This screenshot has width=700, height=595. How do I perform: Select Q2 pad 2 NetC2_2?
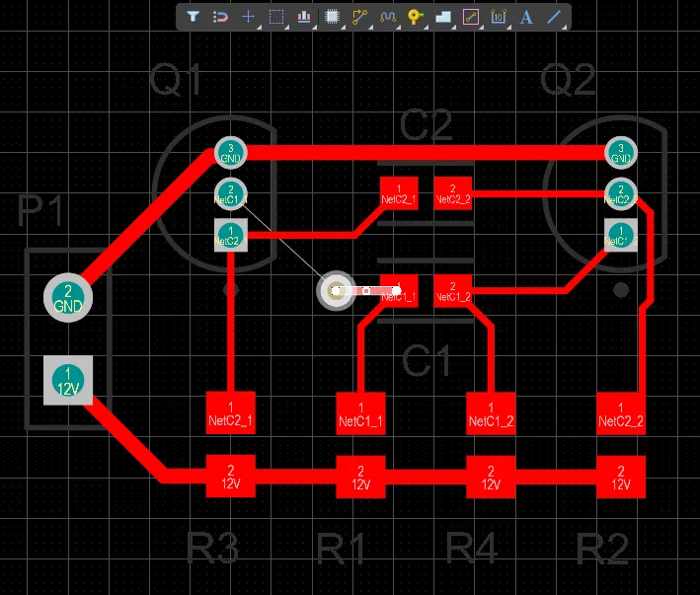click(x=621, y=194)
